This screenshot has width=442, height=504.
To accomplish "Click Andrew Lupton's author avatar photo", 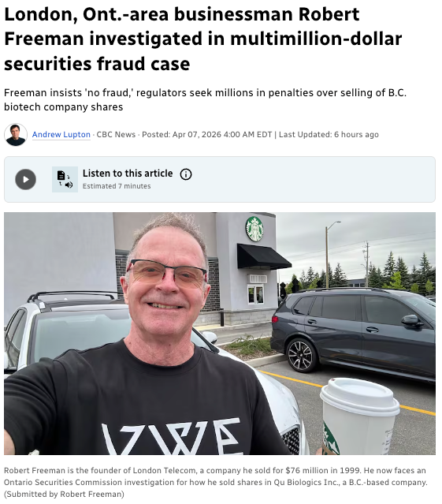I will [x=16, y=134].
